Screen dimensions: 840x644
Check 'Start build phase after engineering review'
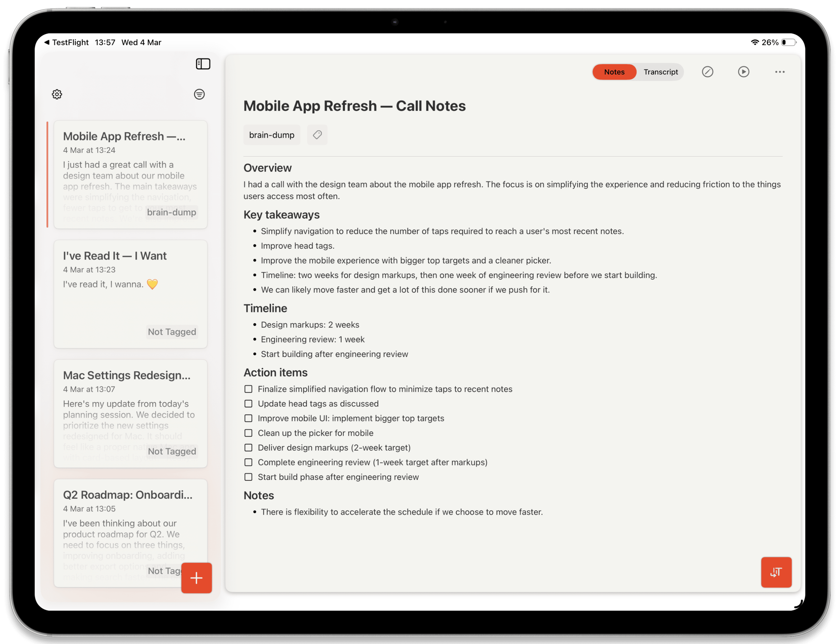(x=248, y=477)
